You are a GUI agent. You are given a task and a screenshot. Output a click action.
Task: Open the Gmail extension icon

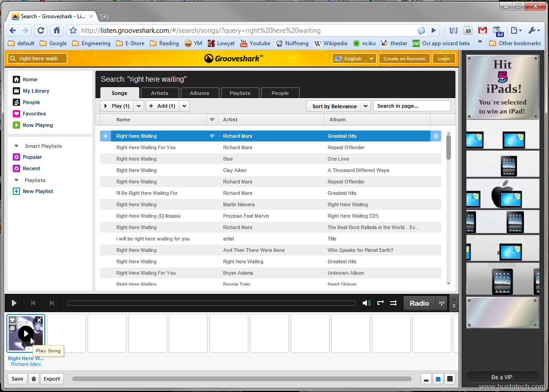(482, 31)
